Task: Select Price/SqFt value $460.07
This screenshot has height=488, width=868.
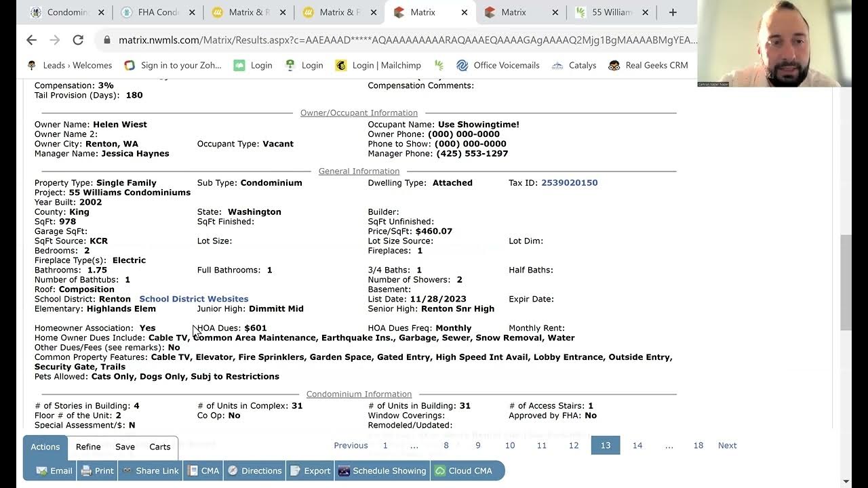Action: [x=434, y=231]
